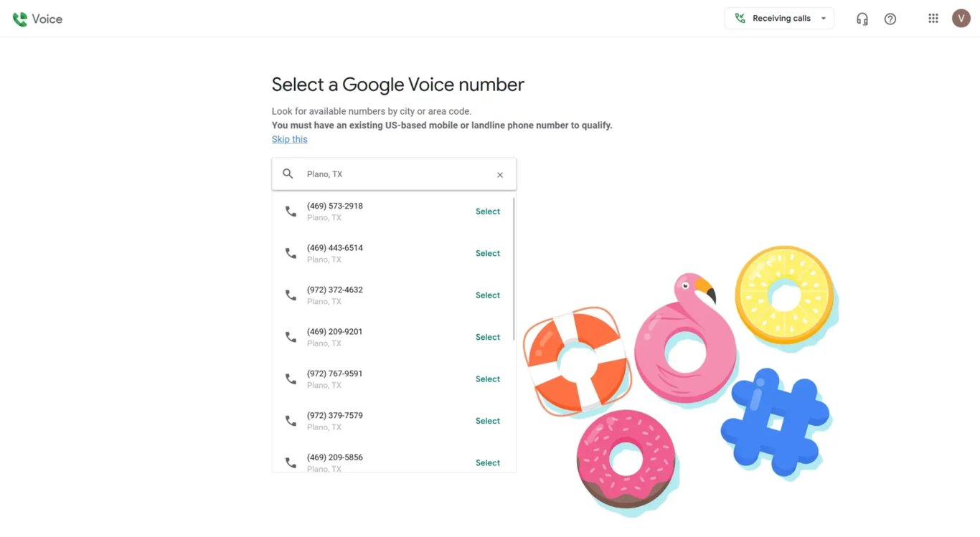Select number (972) 379-7579

tap(488, 421)
